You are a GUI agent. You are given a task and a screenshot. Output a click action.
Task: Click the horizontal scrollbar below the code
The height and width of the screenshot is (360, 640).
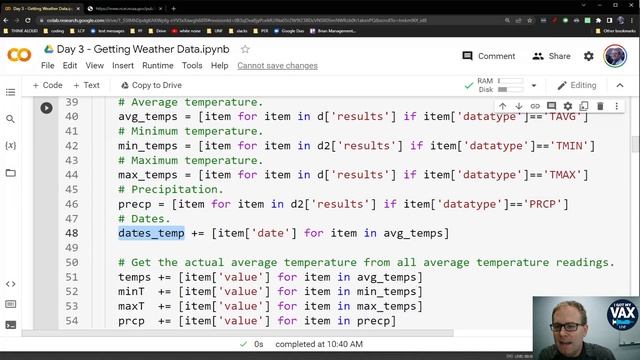(x=238, y=333)
